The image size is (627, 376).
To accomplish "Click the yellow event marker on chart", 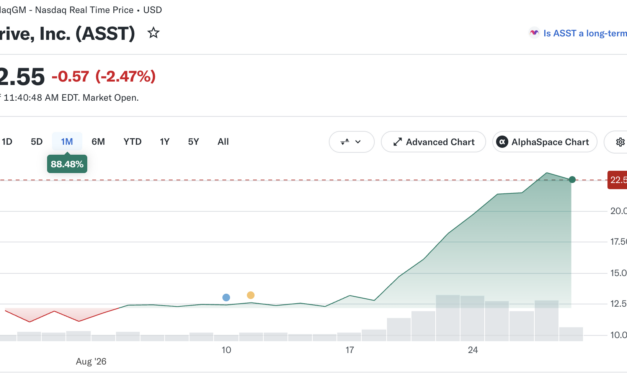I will 251,295.
